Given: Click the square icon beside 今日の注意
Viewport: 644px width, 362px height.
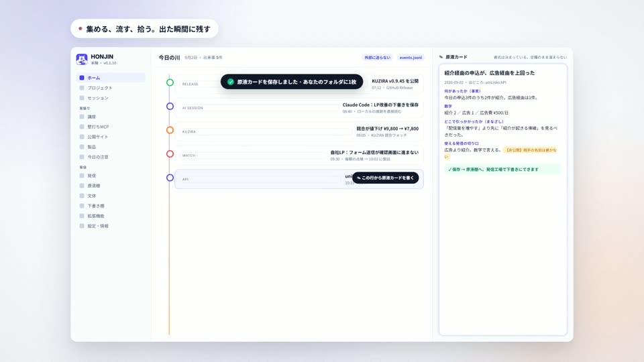Looking at the screenshot, I should [x=82, y=157].
